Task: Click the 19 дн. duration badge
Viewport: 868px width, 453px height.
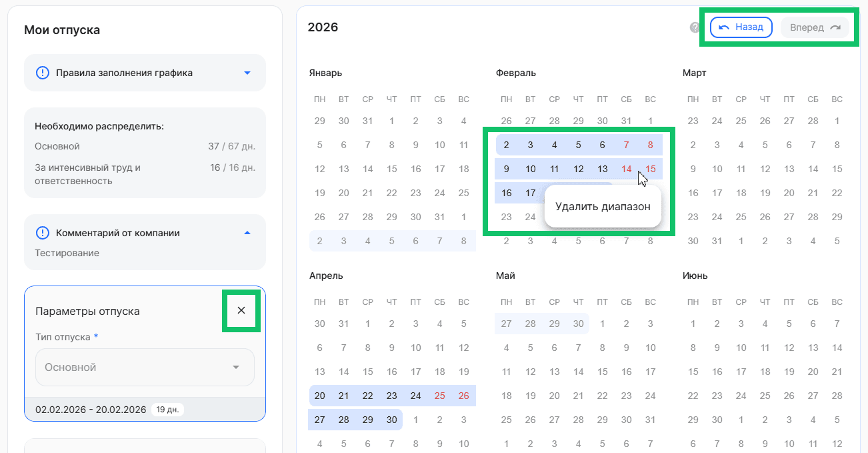Action: 167,410
